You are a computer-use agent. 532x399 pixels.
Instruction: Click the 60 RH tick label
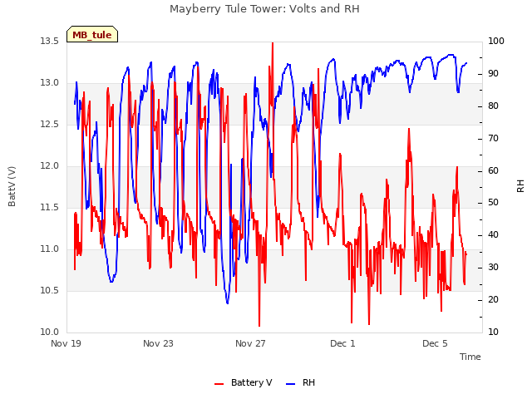pyautogui.click(x=493, y=170)
